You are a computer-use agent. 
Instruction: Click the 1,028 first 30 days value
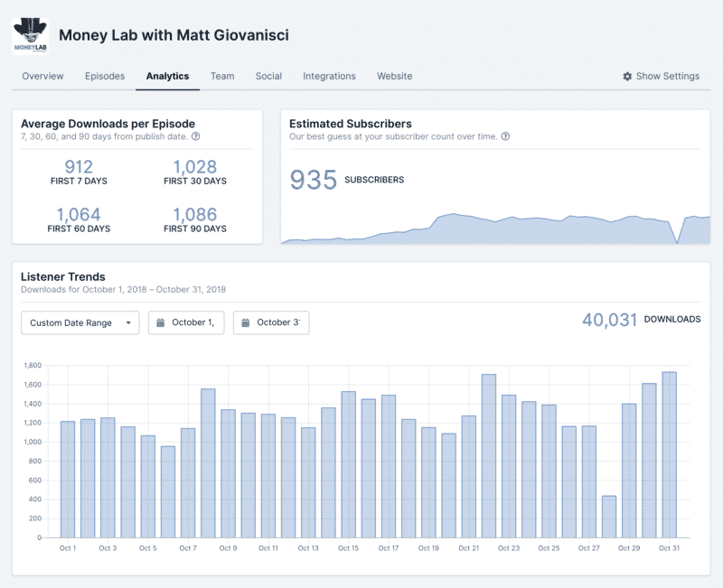pyautogui.click(x=194, y=167)
